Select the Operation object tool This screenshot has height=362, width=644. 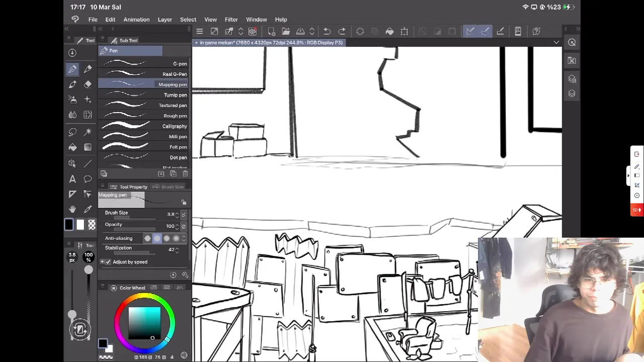click(x=72, y=163)
